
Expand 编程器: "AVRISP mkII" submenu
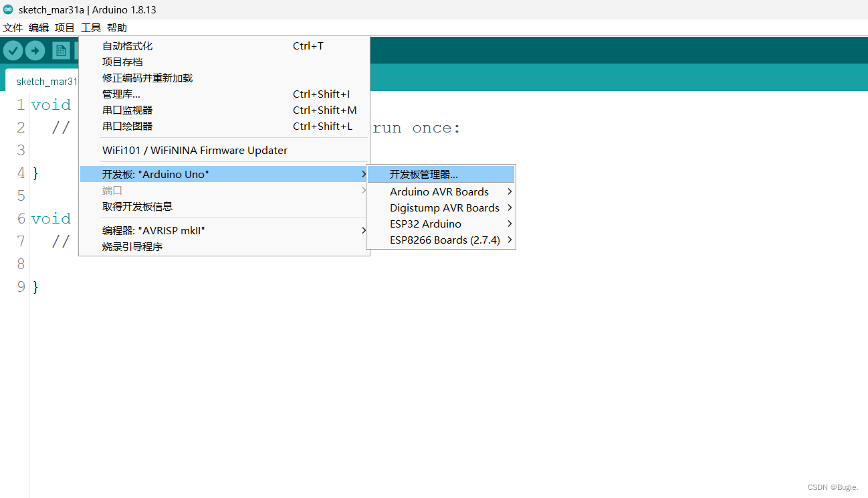coord(224,231)
